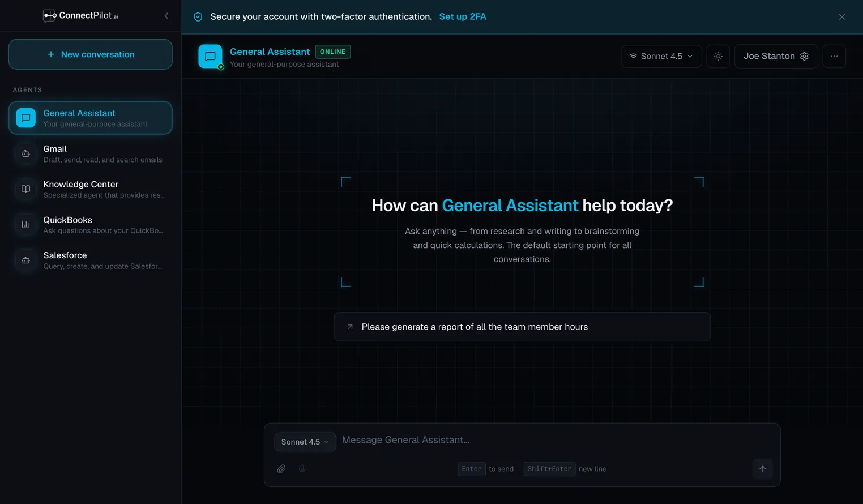Collapse the sidebar with the chevron
The height and width of the screenshot is (504, 863).
pos(166,16)
